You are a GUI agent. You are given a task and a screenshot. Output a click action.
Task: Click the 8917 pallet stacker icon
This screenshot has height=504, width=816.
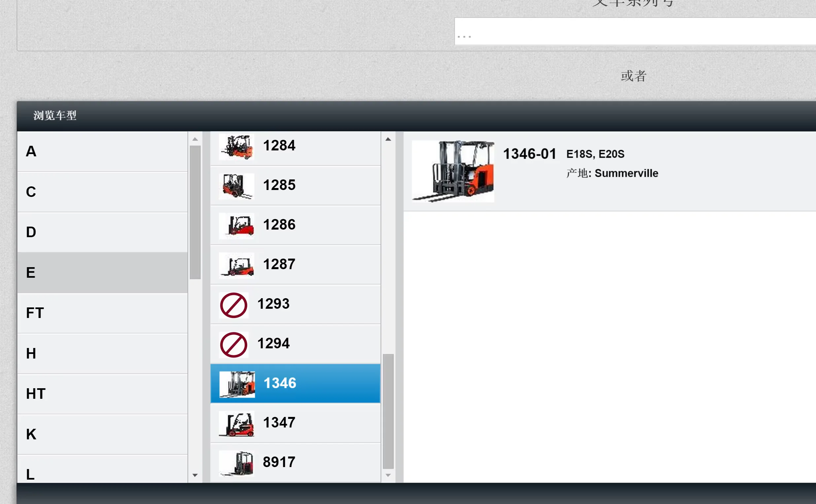tap(237, 463)
